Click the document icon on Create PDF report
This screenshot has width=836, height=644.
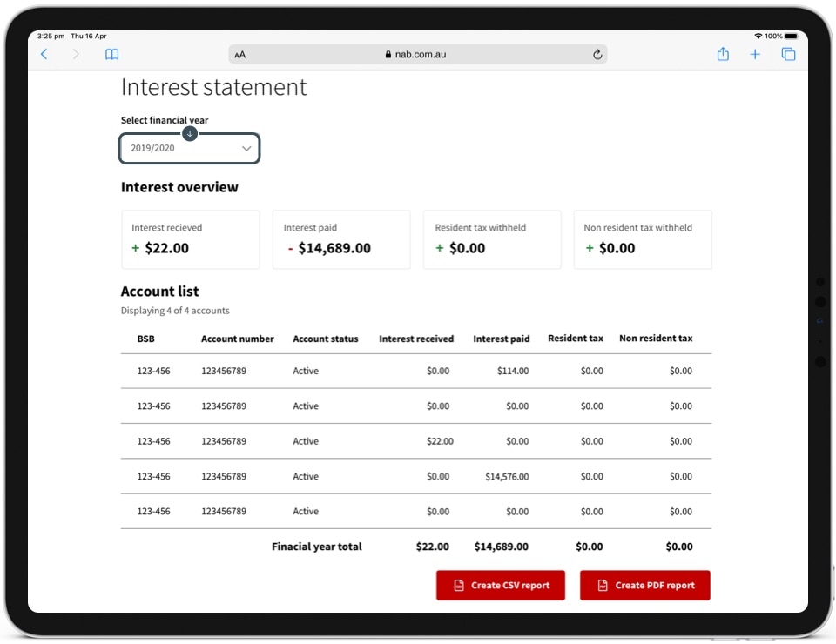point(603,585)
